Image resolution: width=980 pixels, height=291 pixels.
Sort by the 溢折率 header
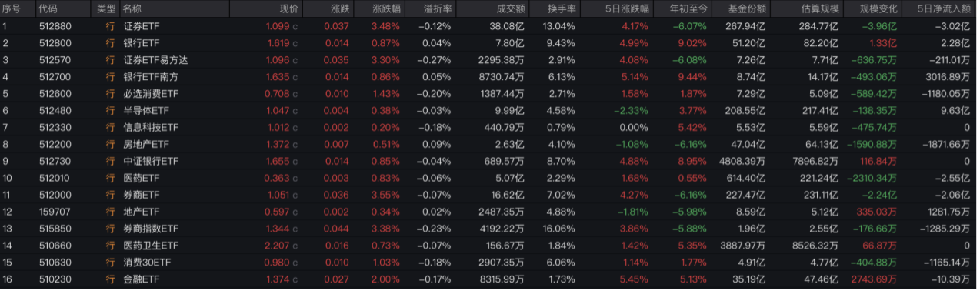pyautogui.click(x=438, y=9)
